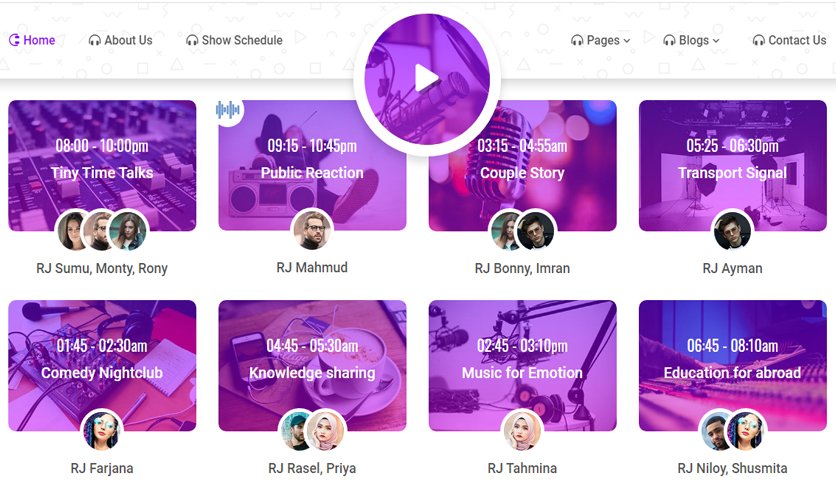Image resolution: width=836 pixels, height=484 pixels.
Task: Click the headphone icon beside Show Schedule
Action: coord(192,41)
